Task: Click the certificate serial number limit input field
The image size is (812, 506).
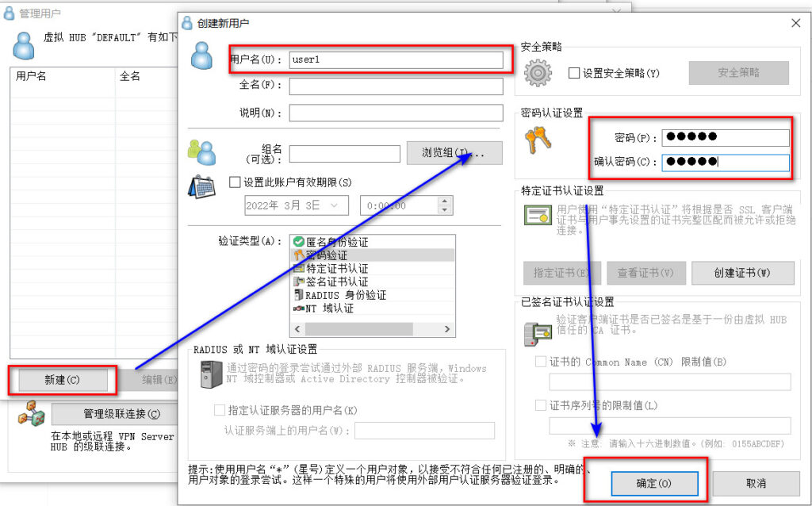Action: pyautogui.click(x=670, y=426)
